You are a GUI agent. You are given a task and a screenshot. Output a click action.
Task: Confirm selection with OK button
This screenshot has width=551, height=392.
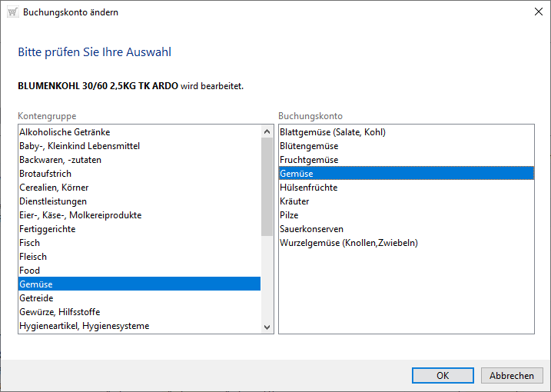point(442,376)
